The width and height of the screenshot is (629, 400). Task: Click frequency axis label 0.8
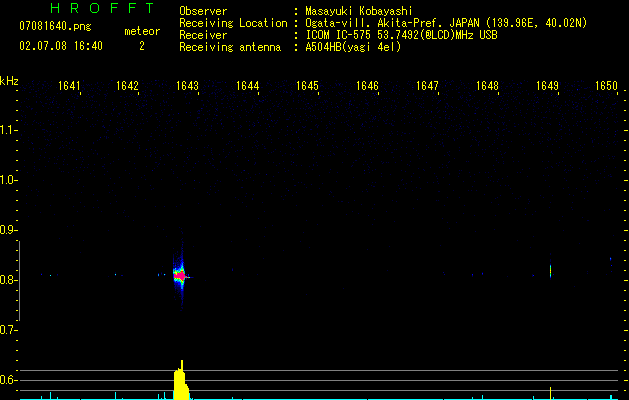[x=8, y=280]
